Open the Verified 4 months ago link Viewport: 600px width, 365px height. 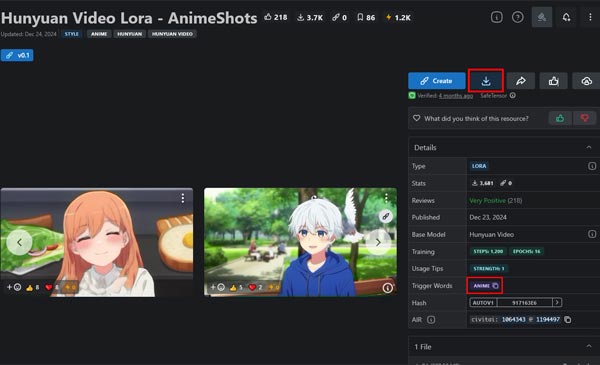pos(455,96)
